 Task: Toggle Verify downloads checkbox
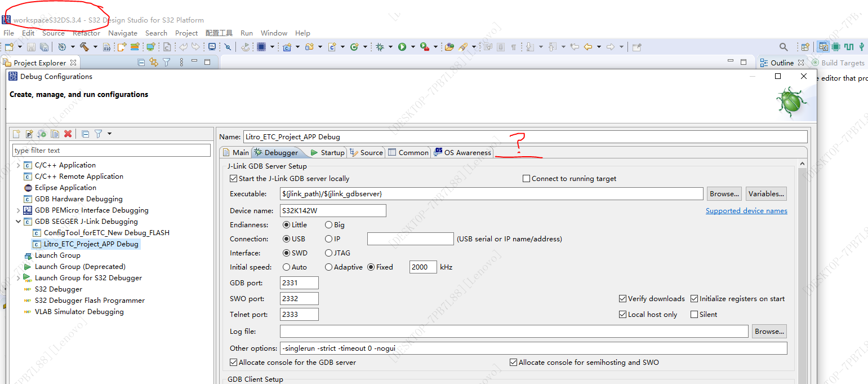pyautogui.click(x=622, y=299)
